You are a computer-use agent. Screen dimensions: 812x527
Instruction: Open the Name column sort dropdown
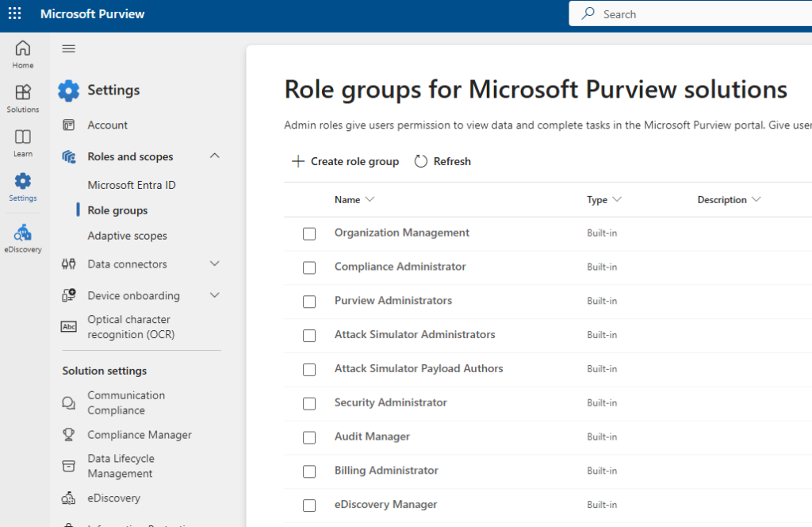point(370,199)
